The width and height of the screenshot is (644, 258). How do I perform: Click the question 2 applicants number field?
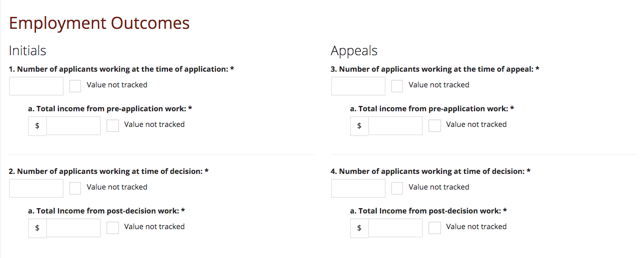pos(36,188)
